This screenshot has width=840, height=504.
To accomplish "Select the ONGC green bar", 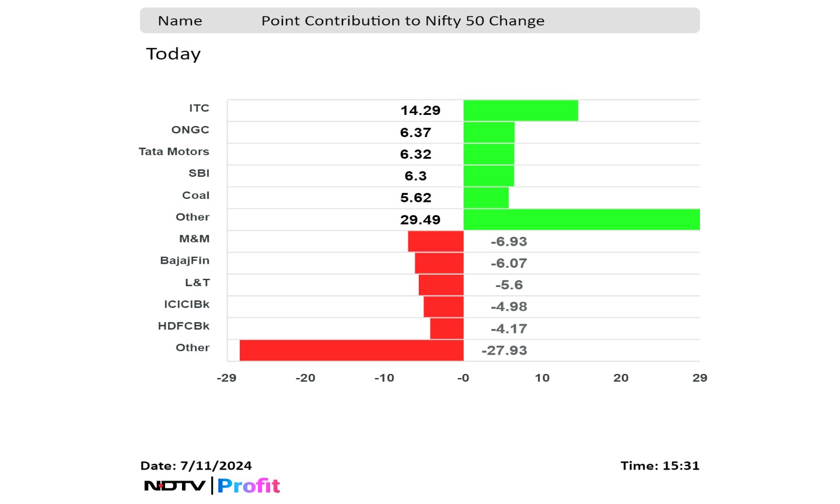I will (x=489, y=132).
